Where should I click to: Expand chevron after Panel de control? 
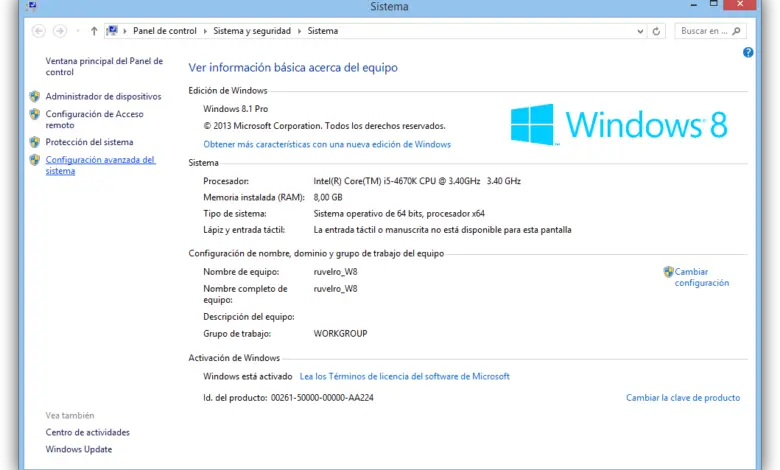(205, 31)
